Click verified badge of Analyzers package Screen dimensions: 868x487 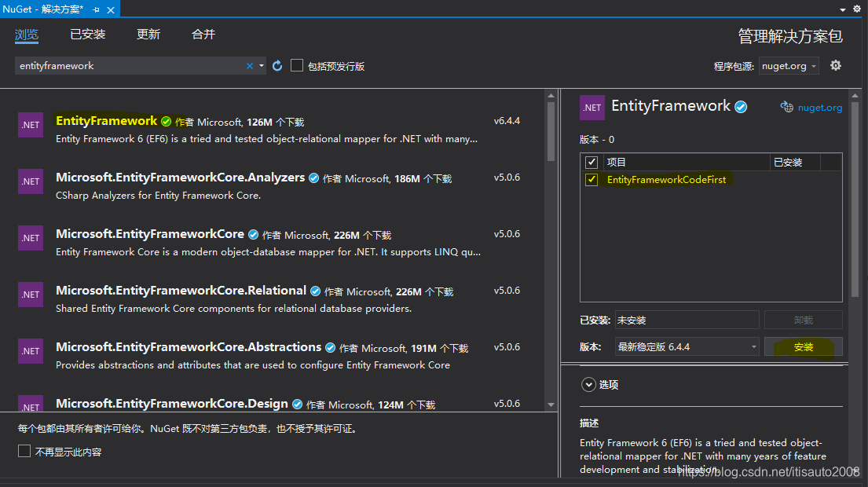[x=314, y=178]
